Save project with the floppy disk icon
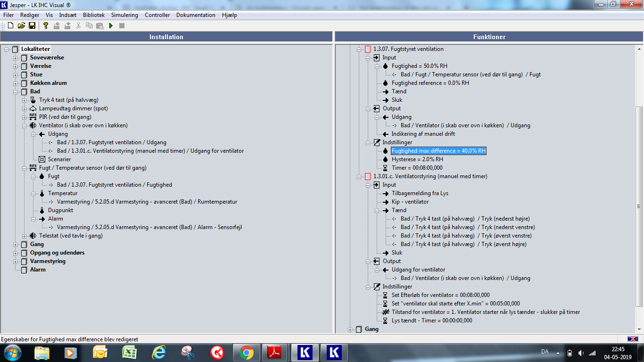644x362 pixels. pyautogui.click(x=32, y=25)
